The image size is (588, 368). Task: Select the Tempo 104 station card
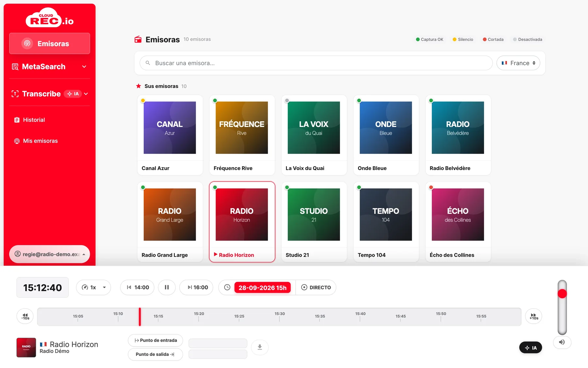(386, 222)
